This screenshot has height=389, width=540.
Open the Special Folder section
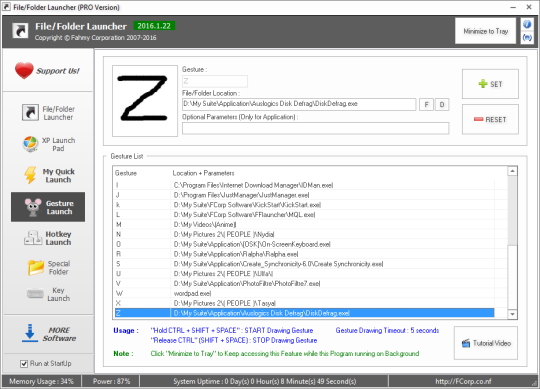tap(49, 267)
